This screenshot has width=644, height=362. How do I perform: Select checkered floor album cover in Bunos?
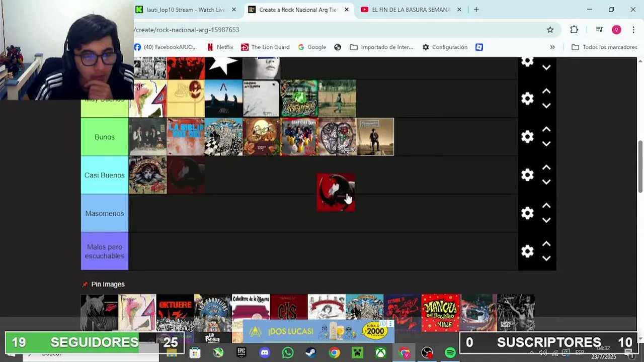(223, 137)
